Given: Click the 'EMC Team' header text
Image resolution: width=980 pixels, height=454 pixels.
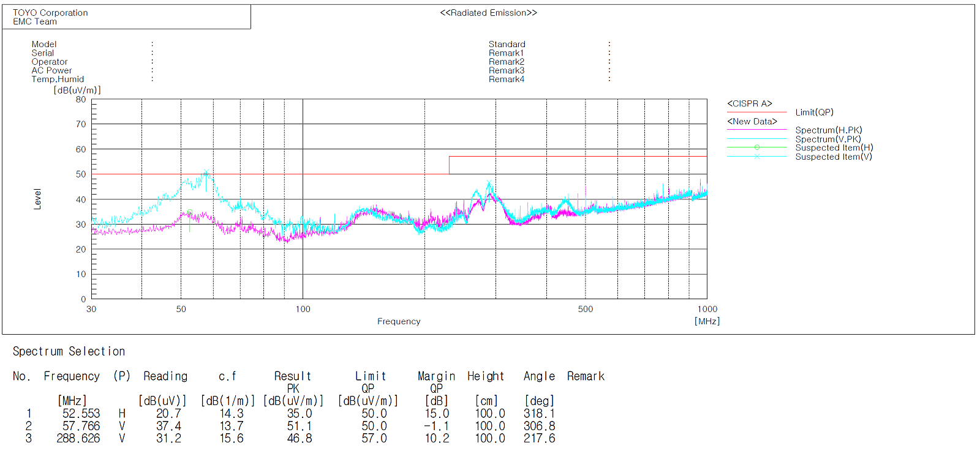Looking at the screenshot, I should point(35,21).
